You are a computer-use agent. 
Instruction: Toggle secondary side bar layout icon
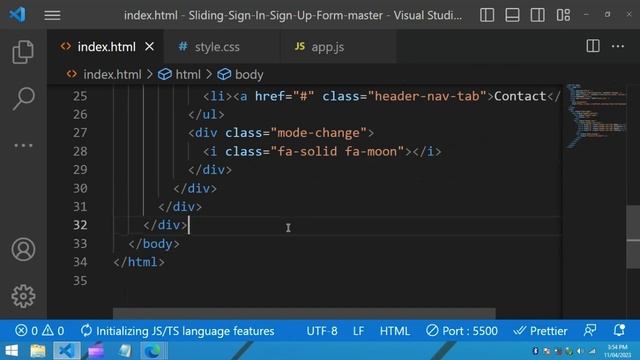point(538,15)
